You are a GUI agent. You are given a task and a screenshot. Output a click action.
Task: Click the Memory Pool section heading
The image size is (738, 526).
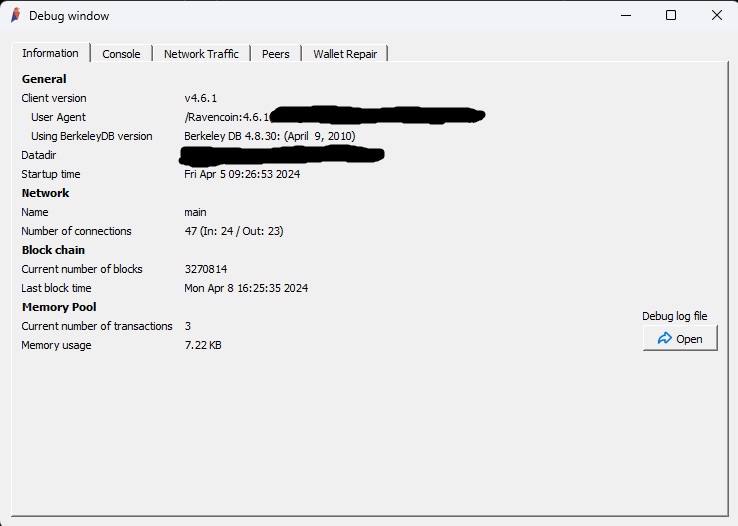click(59, 307)
